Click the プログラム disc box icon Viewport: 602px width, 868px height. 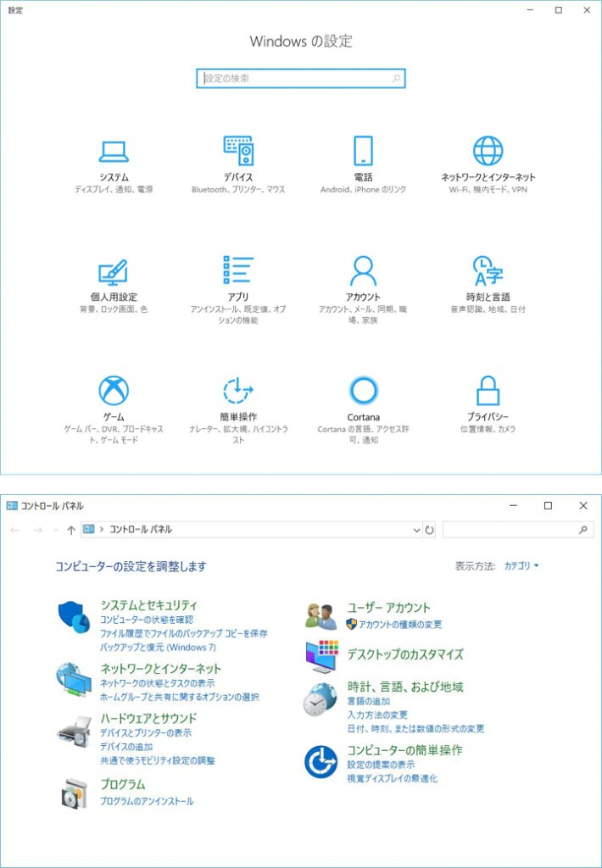(74, 793)
